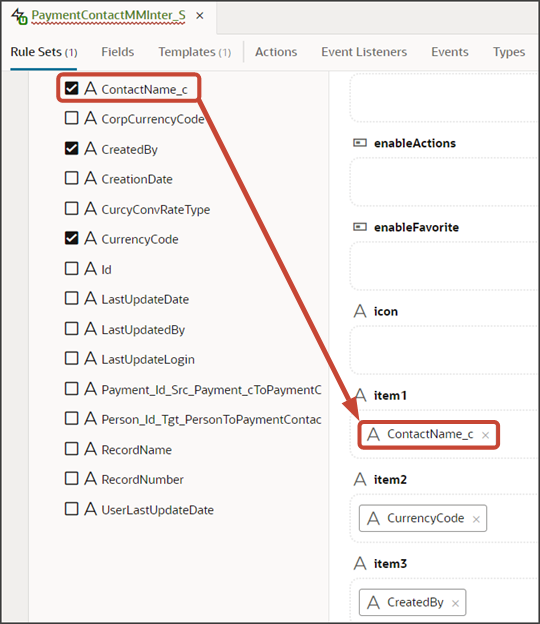
Task: Uncheck the ContactName_c field checkbox
Action: (72, 88)
